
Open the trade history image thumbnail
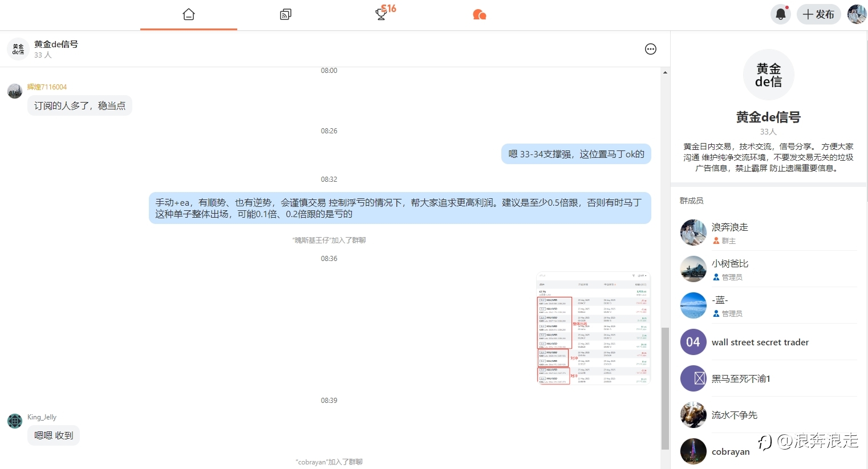593,328
